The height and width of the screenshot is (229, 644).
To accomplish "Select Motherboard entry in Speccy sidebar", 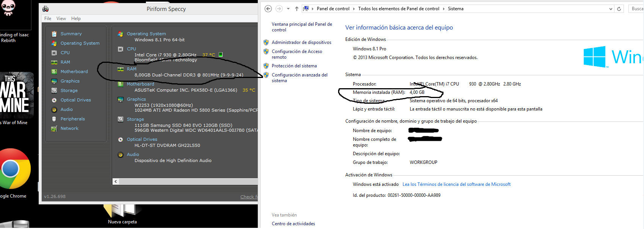I will click(x=74, y=72).
